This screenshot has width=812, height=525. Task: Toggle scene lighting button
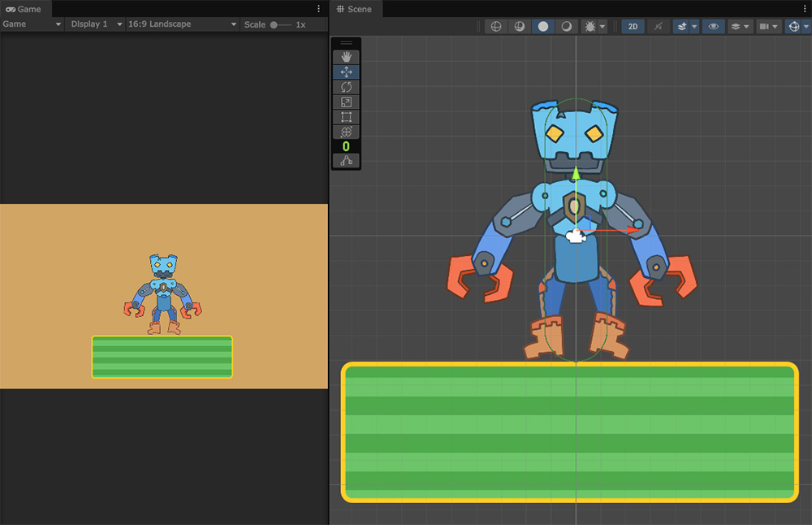pos(659,26)
